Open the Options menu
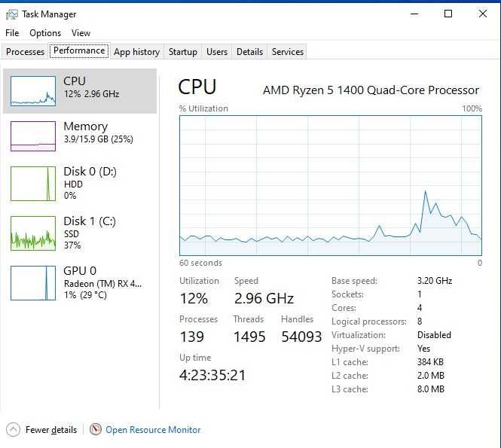This screenshot has height=448, width=501. tap(45, 33)
